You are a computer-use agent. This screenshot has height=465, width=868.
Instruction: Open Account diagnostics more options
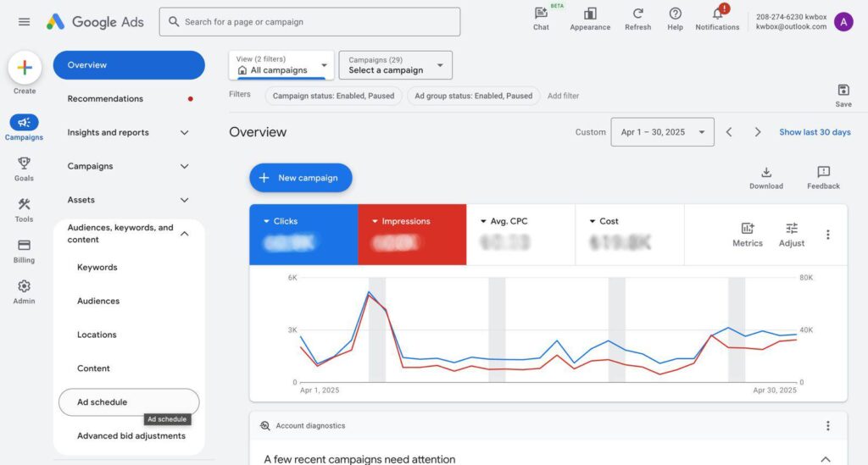[827, 426]
